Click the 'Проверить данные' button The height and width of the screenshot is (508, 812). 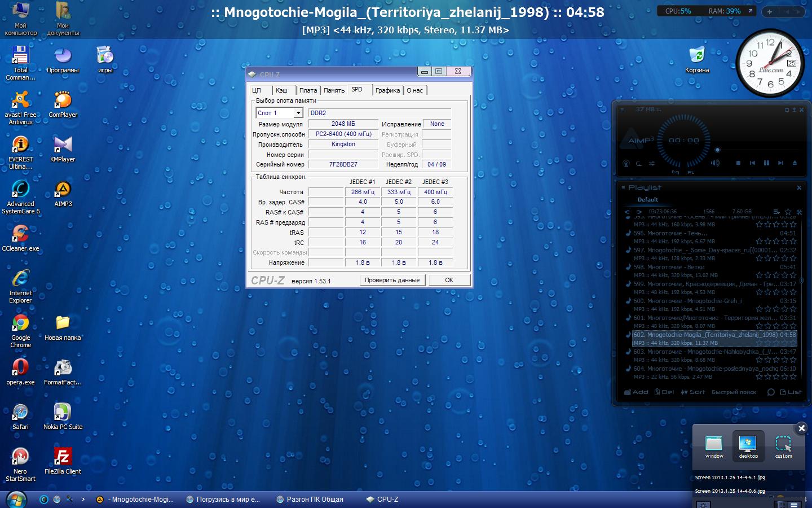point(392,280)
